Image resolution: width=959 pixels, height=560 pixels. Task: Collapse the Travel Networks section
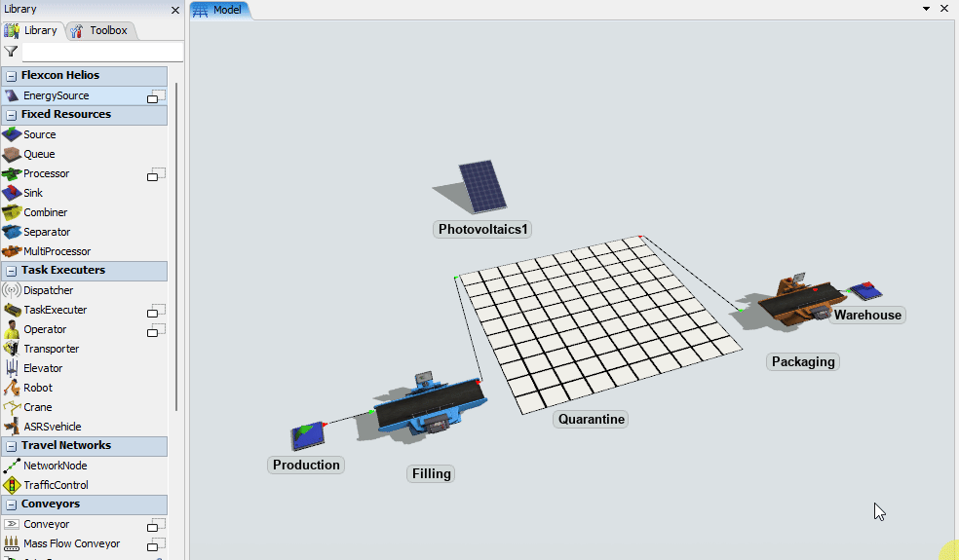(x=11, y=446)
